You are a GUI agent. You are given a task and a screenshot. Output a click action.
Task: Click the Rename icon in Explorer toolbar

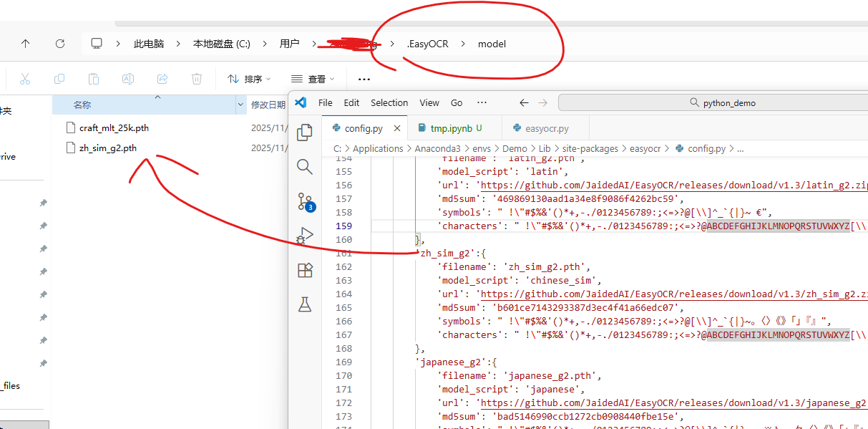click(x=128, y=79)
